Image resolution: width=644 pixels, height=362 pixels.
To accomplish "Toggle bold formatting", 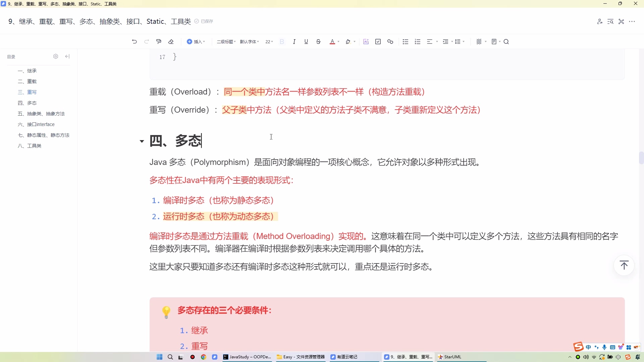I will coord(282,41).
